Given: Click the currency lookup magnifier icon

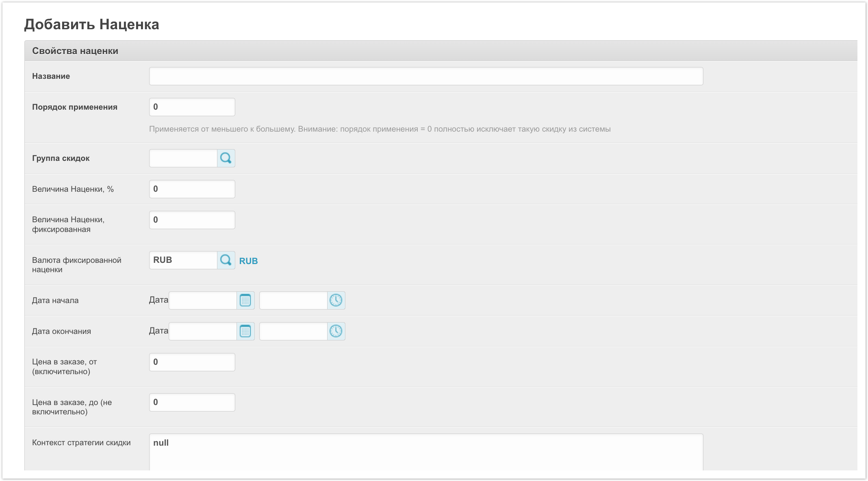Looking at the screenshot, I should [226, 260].
